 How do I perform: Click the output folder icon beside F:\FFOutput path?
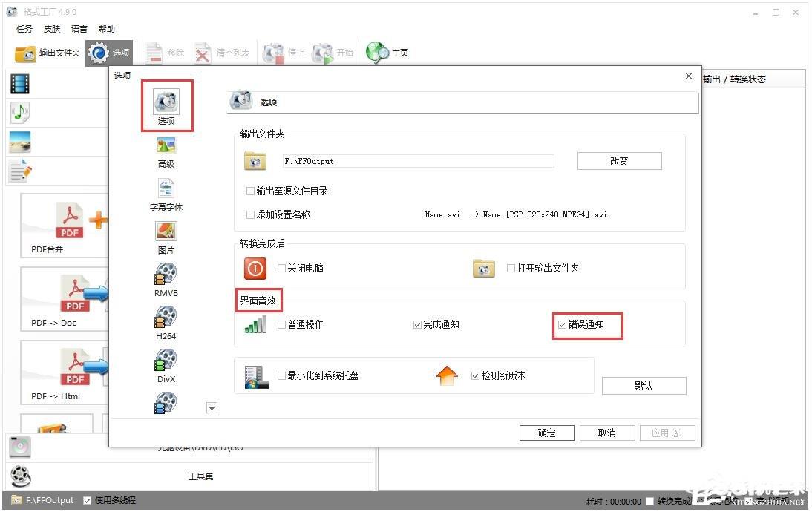255,162
